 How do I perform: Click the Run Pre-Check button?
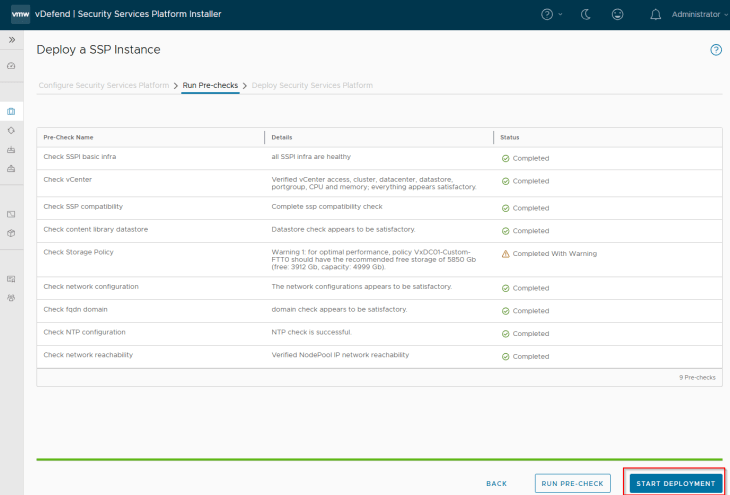pyautogui.click(x=573, y=483)
